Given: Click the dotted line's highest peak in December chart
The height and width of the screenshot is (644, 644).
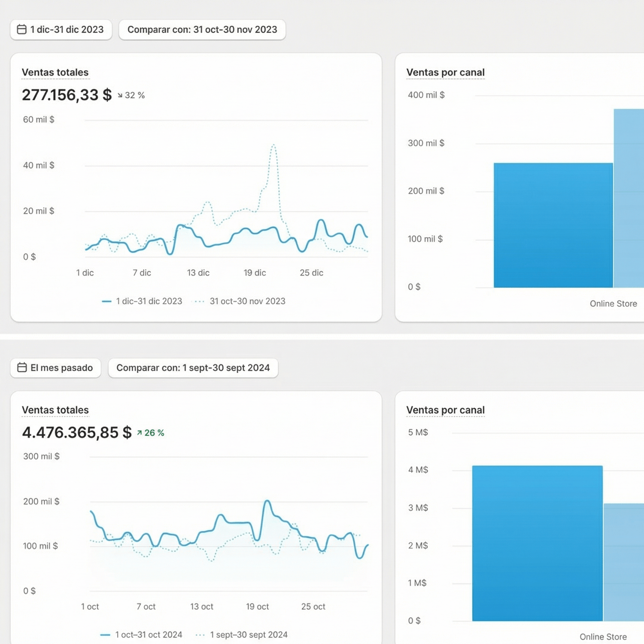Looking at the screenshot, I should [x=273, y=146].
